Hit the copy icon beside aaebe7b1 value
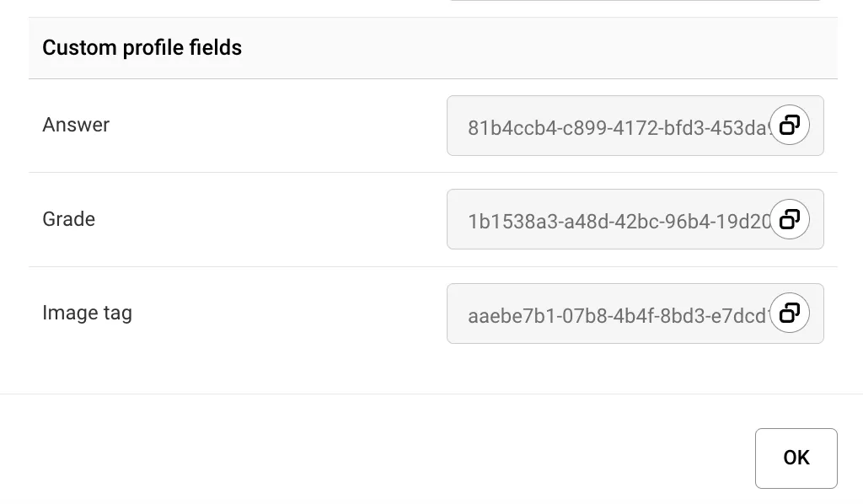Viewport: 863px width, 504px height. tap(790, 314)
